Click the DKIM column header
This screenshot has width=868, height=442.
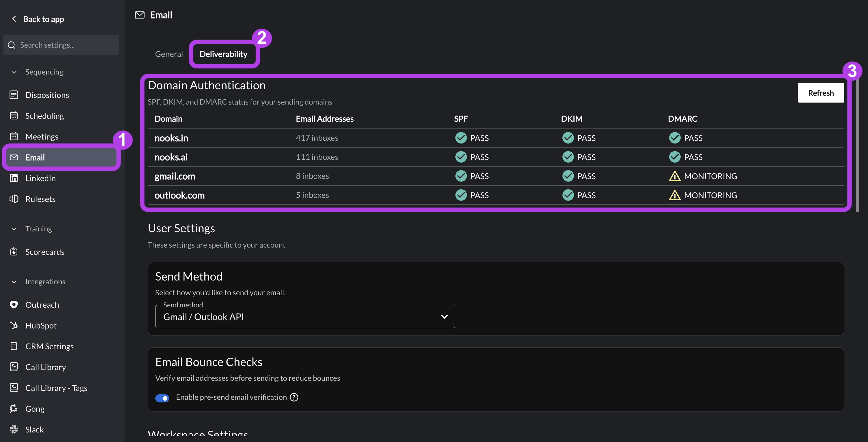(x=571, y=119)
